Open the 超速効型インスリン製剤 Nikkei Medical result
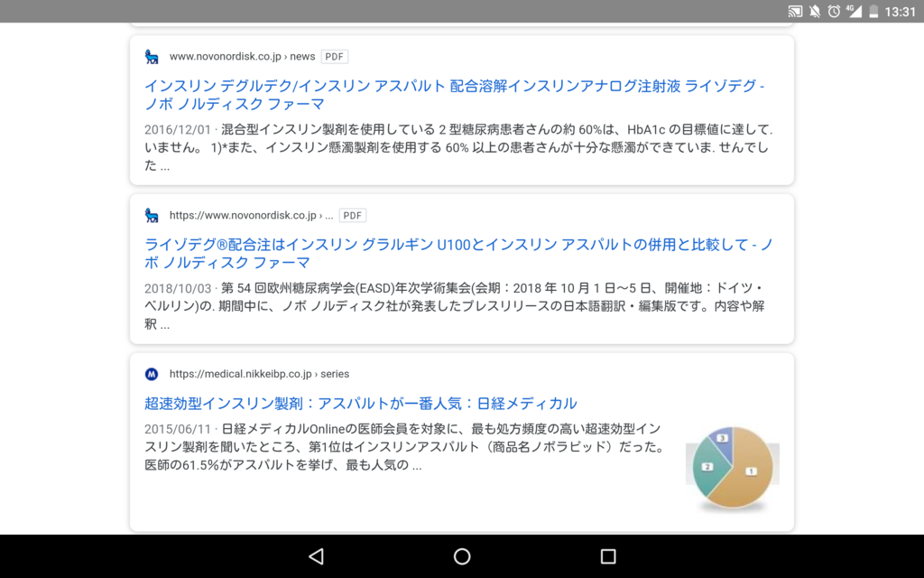Image resolution: width=924 pixels, height=578 pixels. [361, 404]
